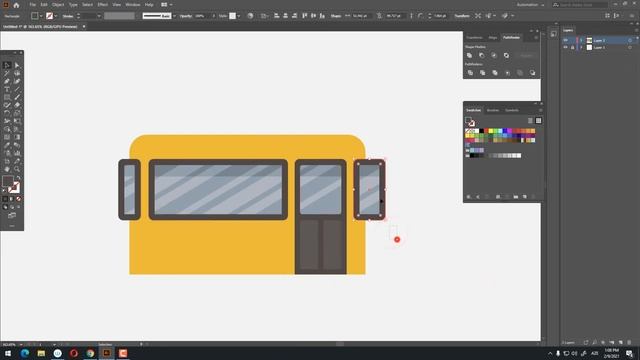Click the Minus Back pathfinder icon
This screenshot has height=360, width=640.
pyautogui.click(x=532, y=73)
